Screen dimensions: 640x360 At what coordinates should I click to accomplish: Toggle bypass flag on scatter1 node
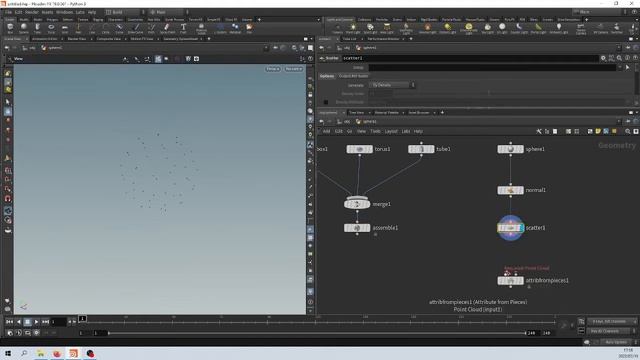click(500, 228)
